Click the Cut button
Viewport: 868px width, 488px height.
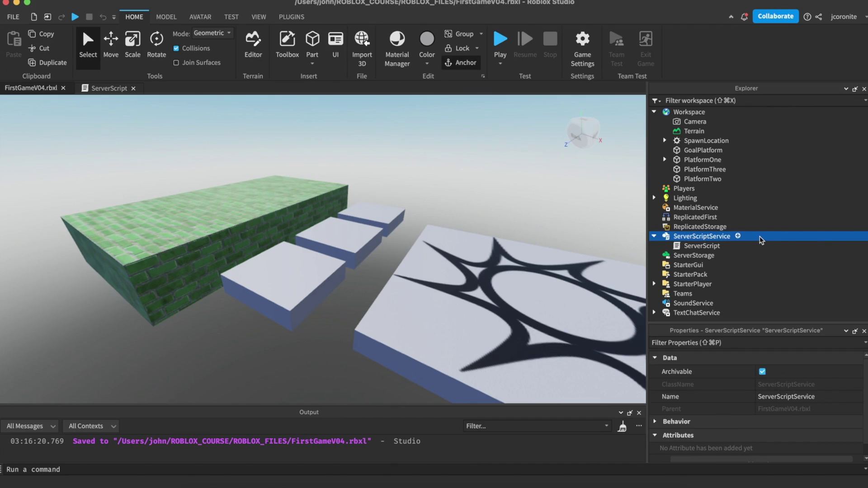click(39, 48)
